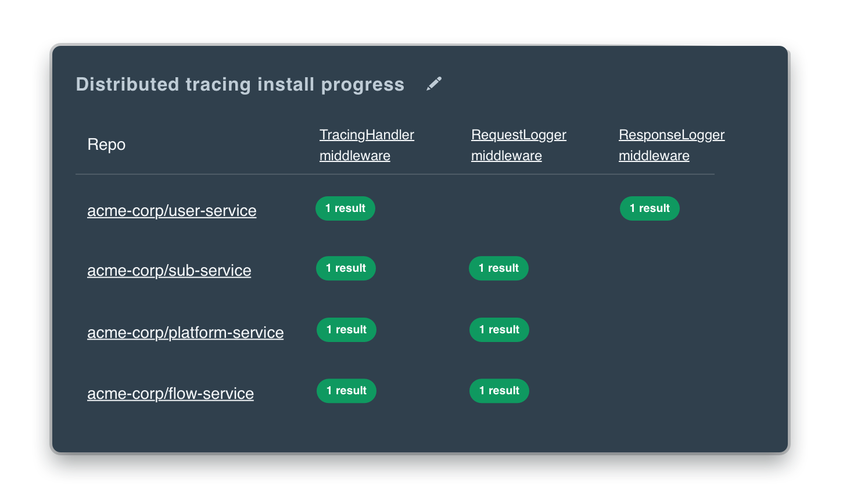Screen dimensions: 843x504
Task: Open the ResponseLogger middleware column link
Action: coord(672,145)
